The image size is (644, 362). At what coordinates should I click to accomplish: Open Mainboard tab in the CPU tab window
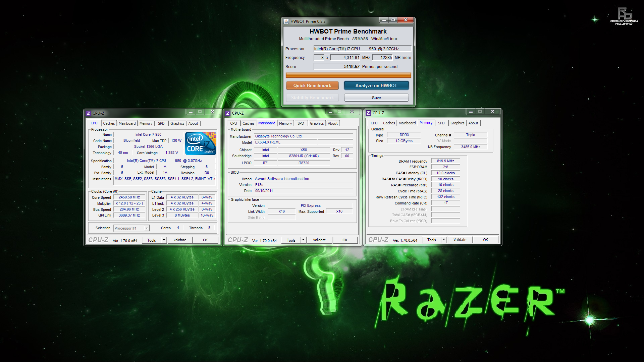pos(127,123)
